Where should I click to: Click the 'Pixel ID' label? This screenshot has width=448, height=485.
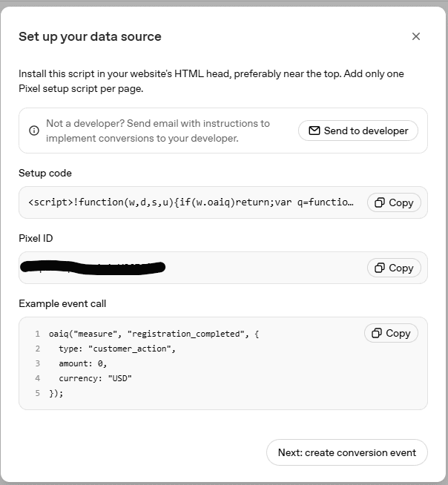[x=36, y=238]
